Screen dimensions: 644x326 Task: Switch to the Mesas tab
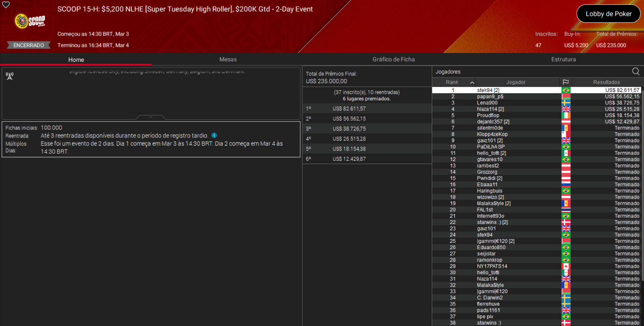pyautogui.click(x=228, y=59)
